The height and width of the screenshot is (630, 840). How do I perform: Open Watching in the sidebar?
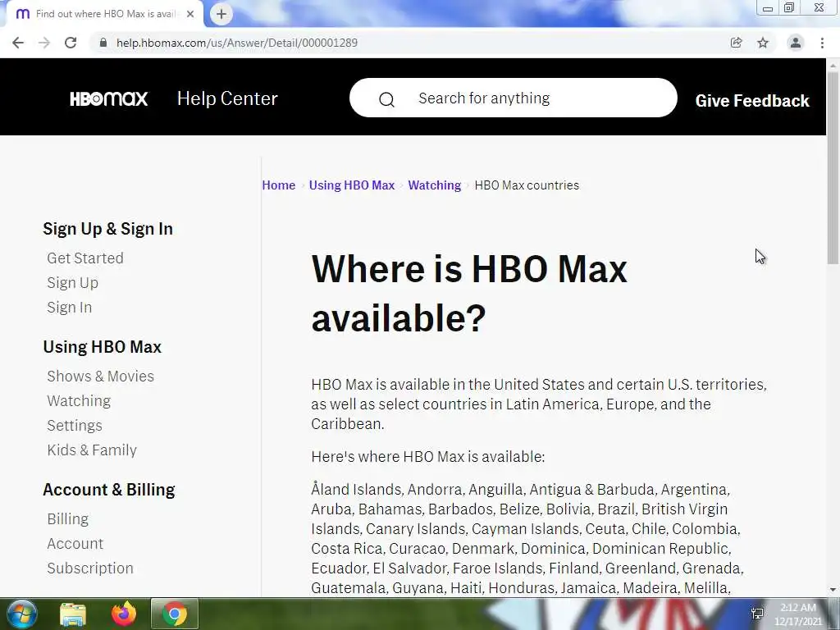click(79, 400)
